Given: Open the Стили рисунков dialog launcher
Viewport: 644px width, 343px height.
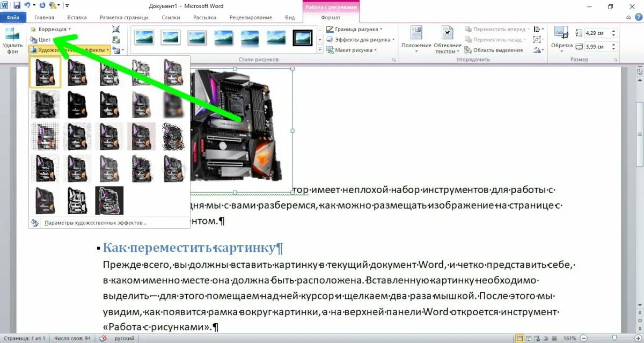Looking at the screenshot, I should (394, 60).
